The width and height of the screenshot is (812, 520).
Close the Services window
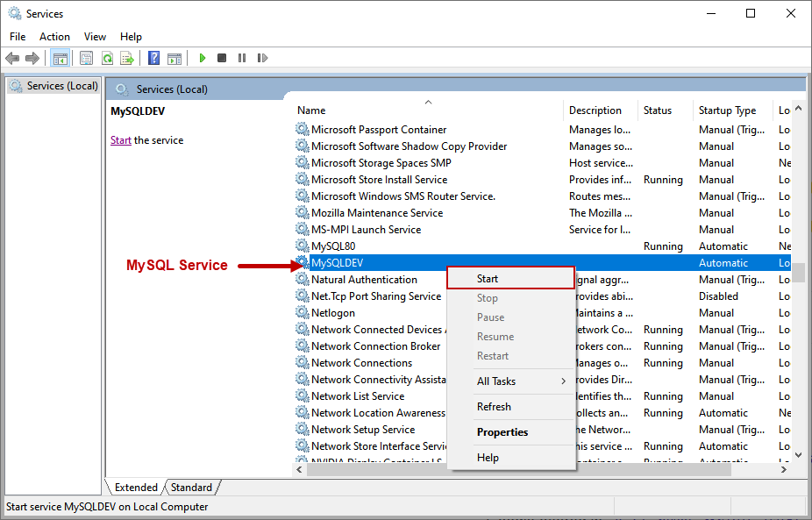(791, 13)
